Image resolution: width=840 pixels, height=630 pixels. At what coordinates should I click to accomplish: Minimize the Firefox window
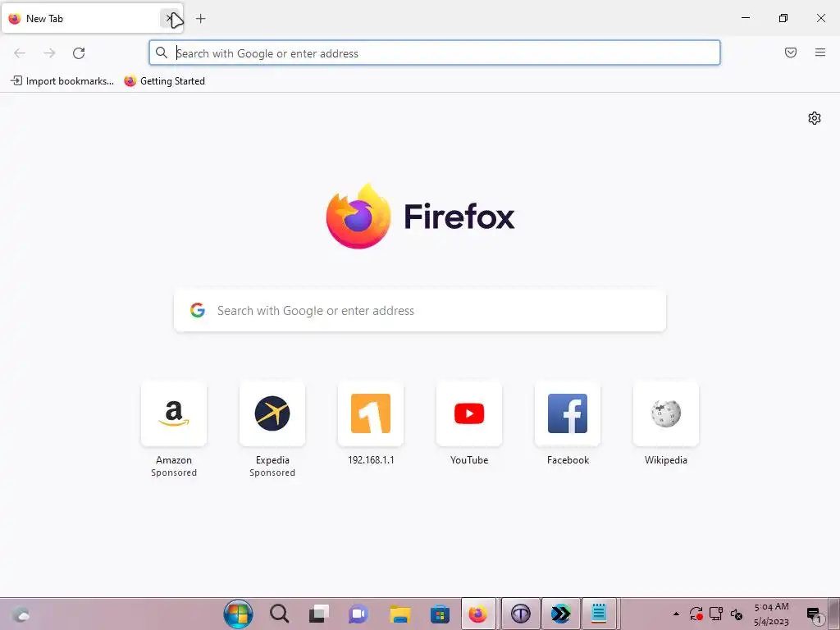coord(745,18)
